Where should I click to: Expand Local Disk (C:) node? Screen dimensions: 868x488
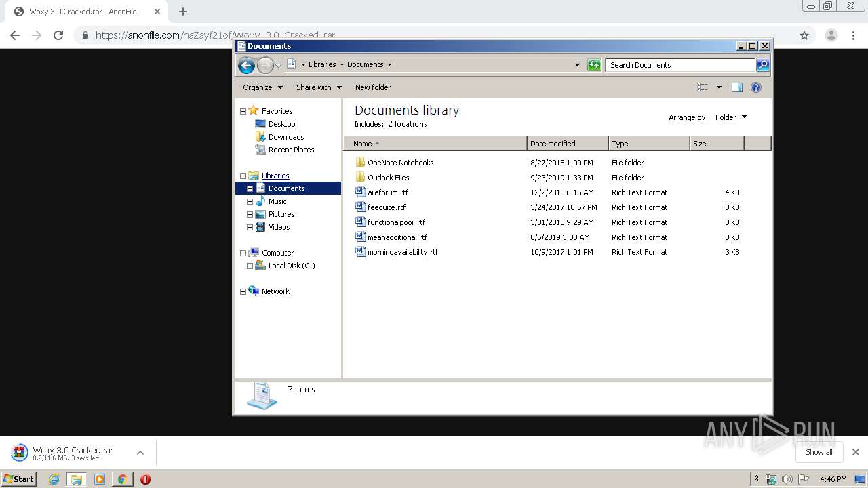tap(250, 266)
